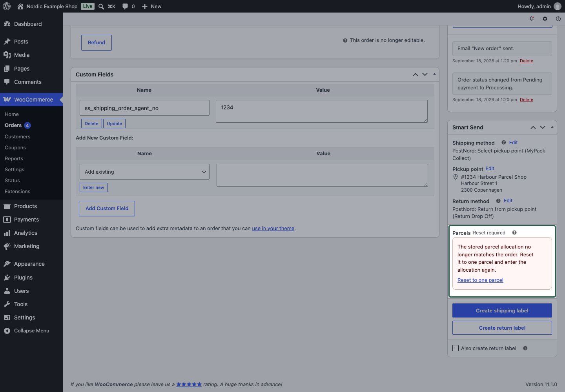Open the Dashboard menu

click(31, 24)
